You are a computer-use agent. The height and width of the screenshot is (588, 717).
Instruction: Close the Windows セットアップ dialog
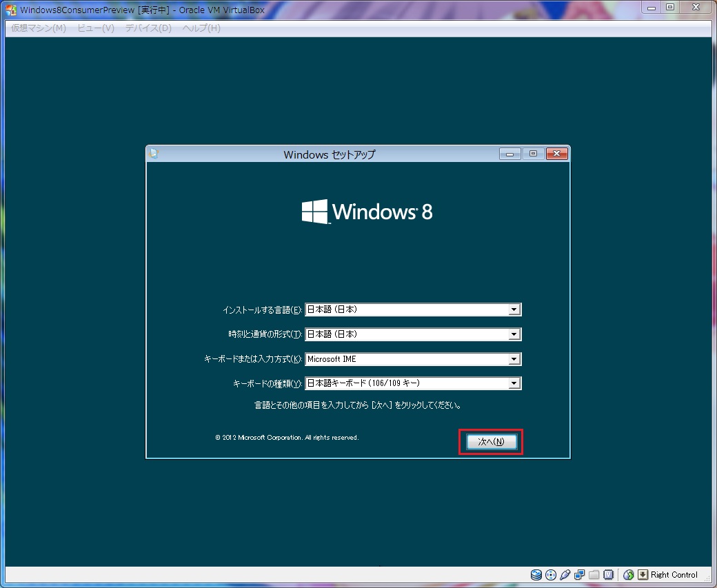[x=557, y=154]
